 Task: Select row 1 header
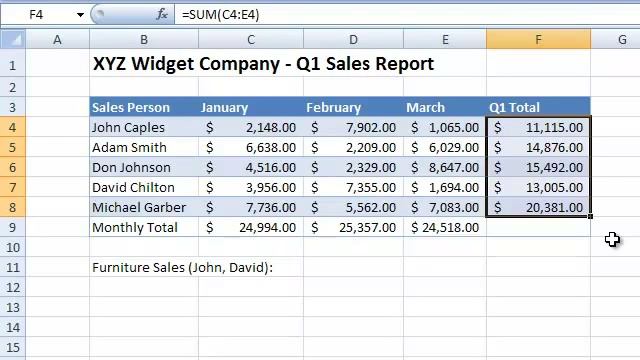pos(13,64)
